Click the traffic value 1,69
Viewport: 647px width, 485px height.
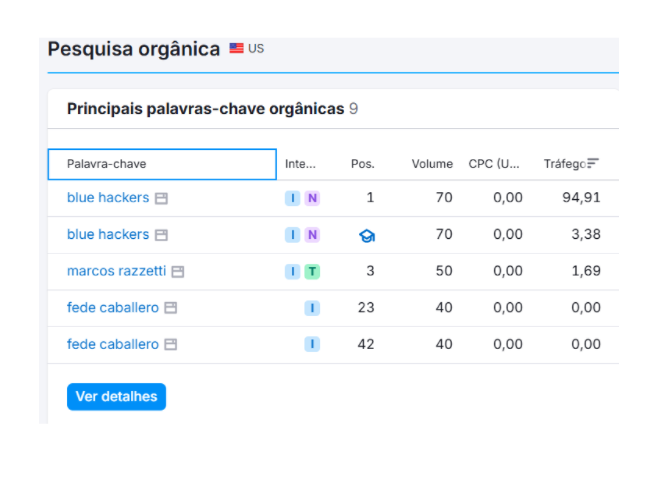click(586, 271)
